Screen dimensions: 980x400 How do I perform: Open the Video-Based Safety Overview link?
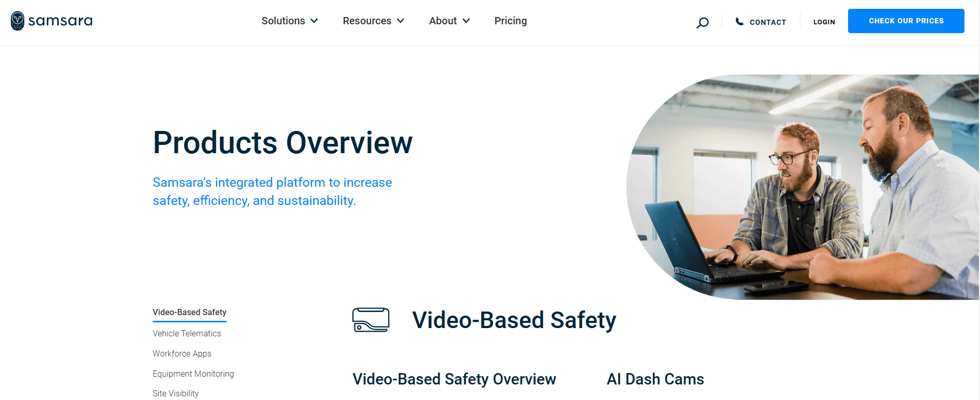pyautogui.click(x=454, y=379)
